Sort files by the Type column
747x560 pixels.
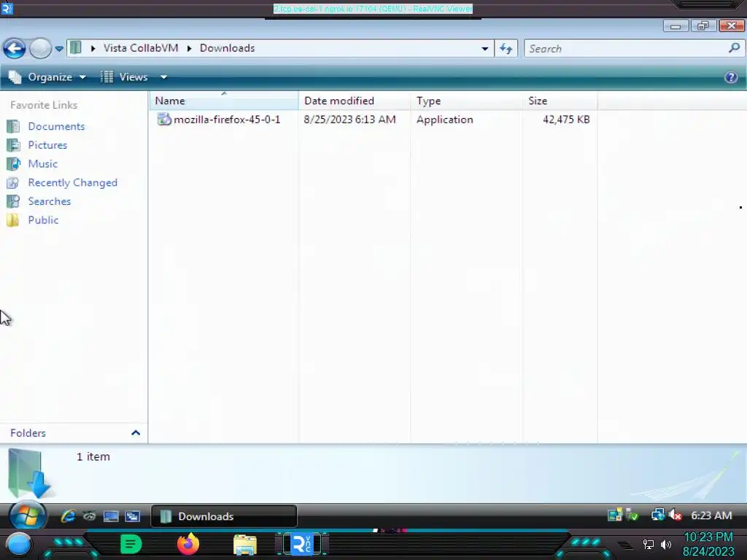pyautogui.click(x=466, y=101)
